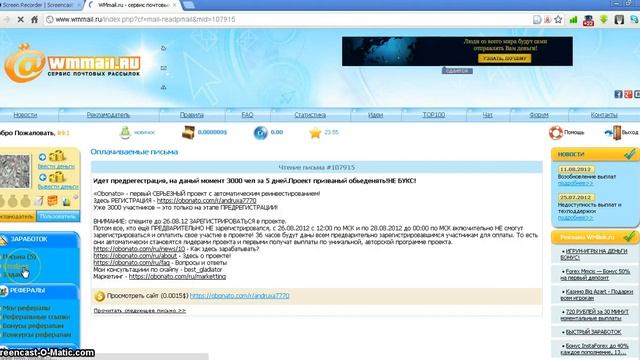Click the envelope icon in page header
640x360 pixels.
(x=164, y=68)
